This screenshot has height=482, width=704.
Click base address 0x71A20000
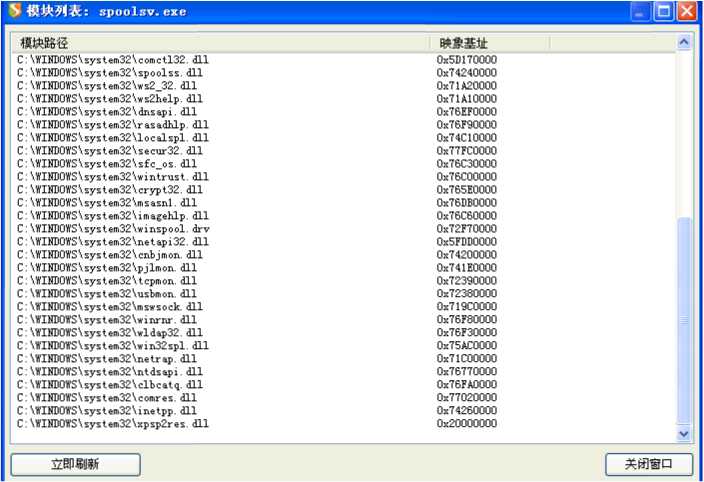click(x=466, y=86)
